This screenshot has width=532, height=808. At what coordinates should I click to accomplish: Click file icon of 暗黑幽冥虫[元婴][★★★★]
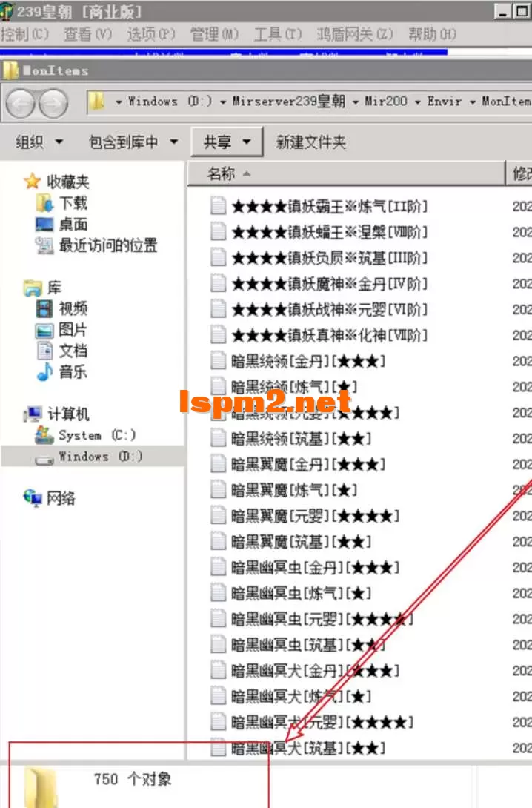[219, 618]
